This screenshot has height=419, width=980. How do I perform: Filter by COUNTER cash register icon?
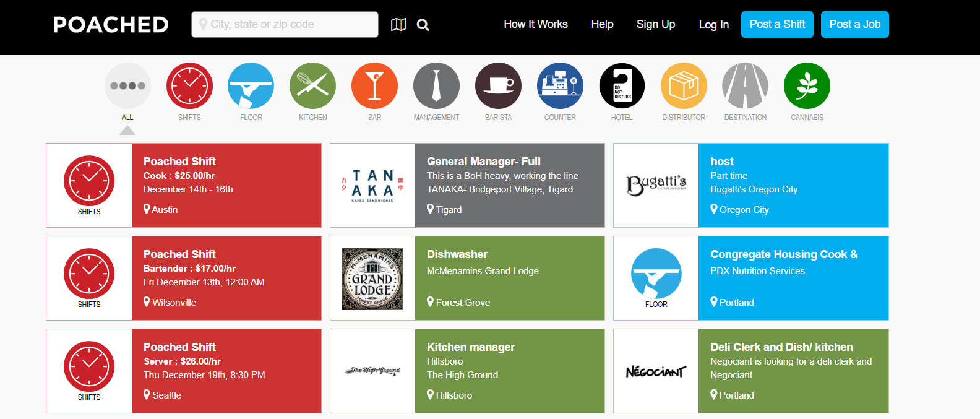560,85
